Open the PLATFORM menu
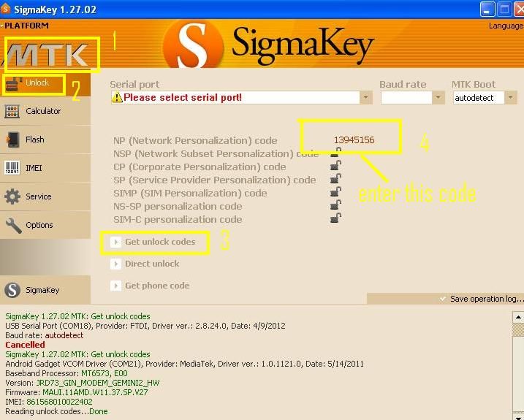The image size is (524, 420). point(25,26)
